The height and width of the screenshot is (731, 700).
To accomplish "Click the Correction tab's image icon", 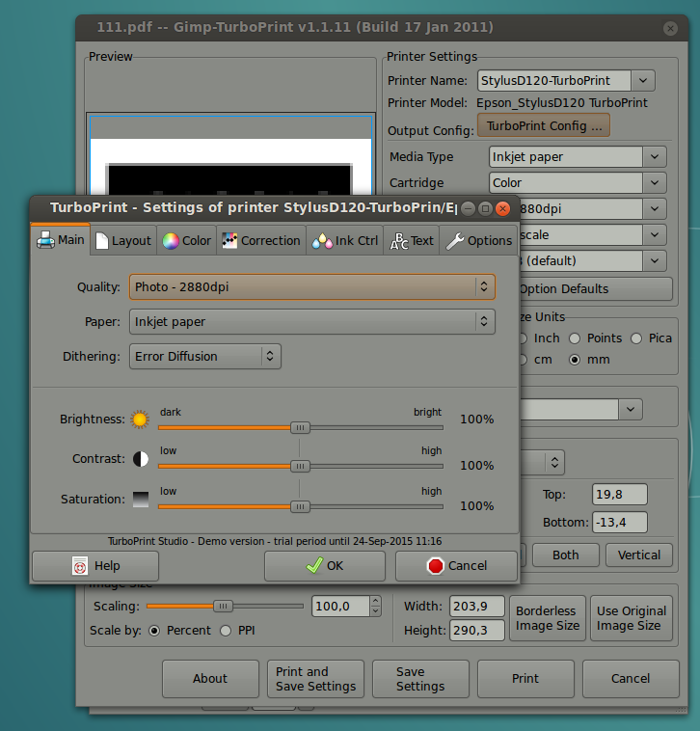I will click(x=229, y=241).
